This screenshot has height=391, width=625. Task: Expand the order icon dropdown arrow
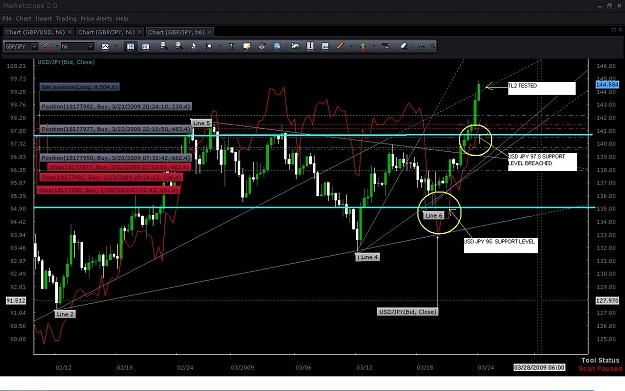[374, 47]
